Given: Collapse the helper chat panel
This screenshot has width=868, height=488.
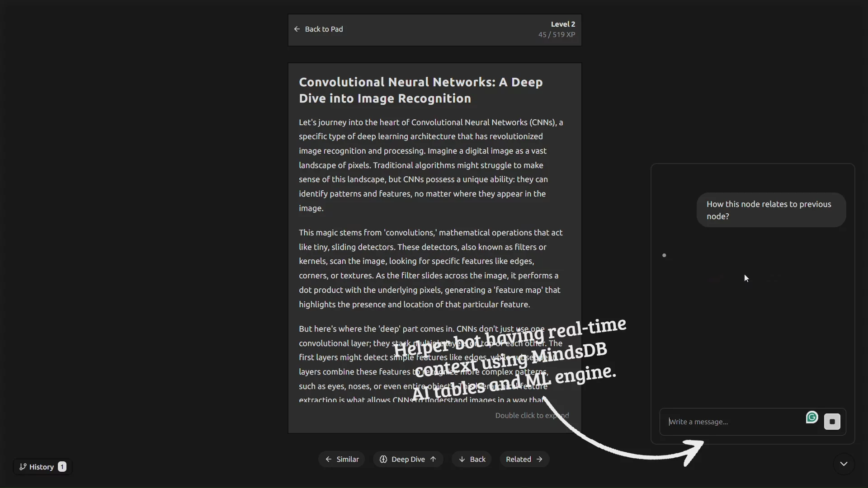Looking at the screenshot, I should [844, 464].
